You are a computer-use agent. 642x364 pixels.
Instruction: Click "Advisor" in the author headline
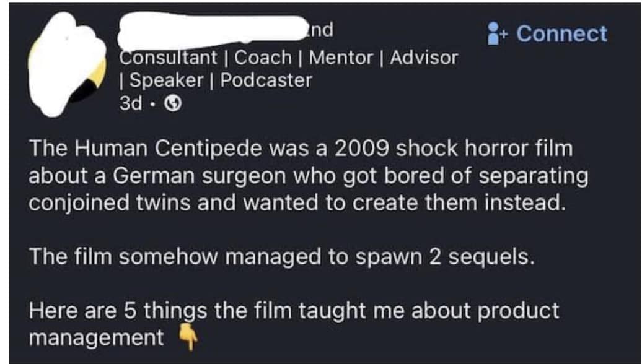pos(424,58)
